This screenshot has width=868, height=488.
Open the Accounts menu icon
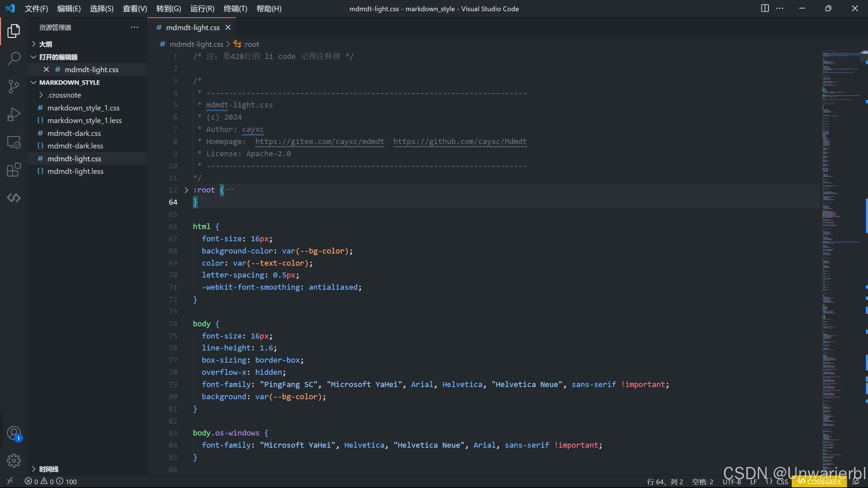tap(14, 433)
